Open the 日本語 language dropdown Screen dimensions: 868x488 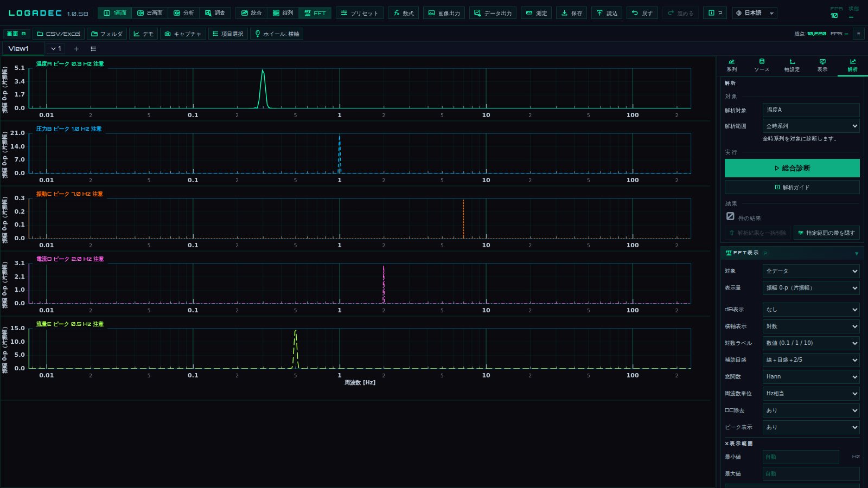point(755,13)
